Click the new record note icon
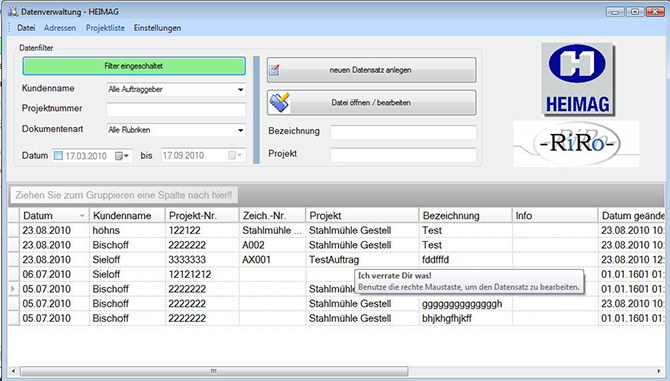The image size is (670, 381). coord(274,70)
